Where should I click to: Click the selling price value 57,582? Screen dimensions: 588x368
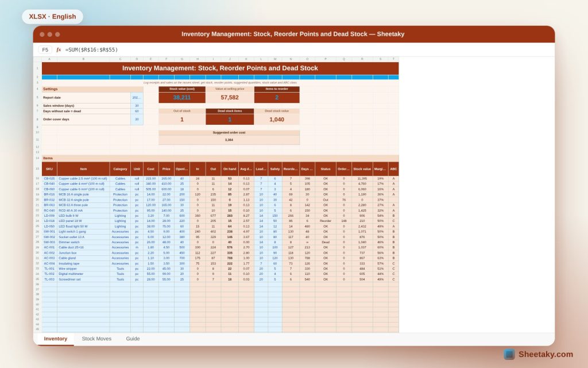click(230, 98)
